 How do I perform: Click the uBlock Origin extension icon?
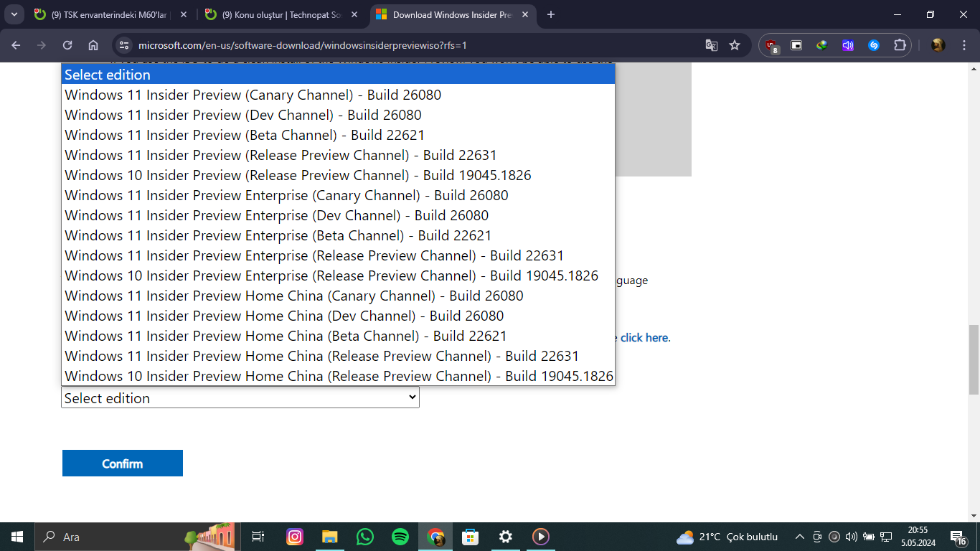[x=771, y=45]
